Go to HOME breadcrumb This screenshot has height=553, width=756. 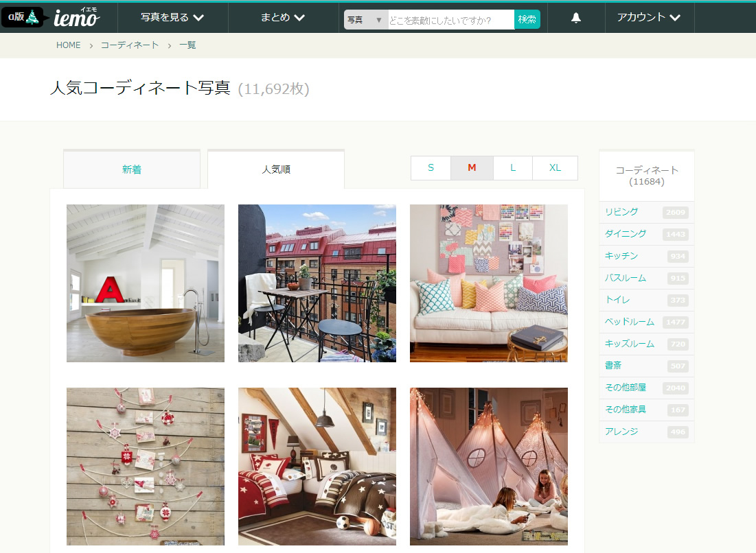[69, 45]
